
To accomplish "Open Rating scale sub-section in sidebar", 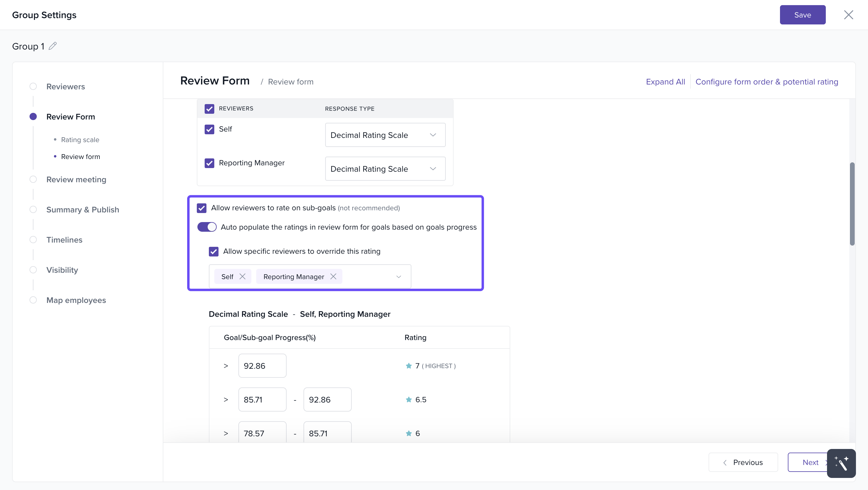I will pyautogui.click(x=80, y=140).
